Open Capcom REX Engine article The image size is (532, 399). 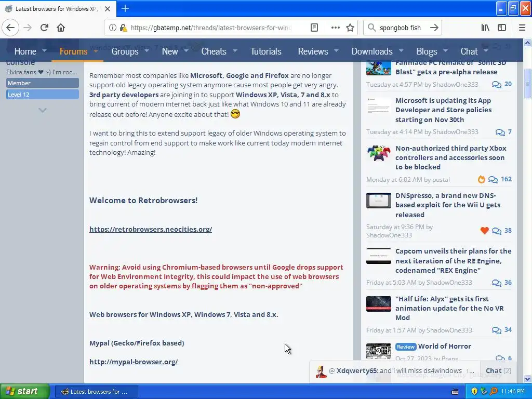(x=453, y=261)
